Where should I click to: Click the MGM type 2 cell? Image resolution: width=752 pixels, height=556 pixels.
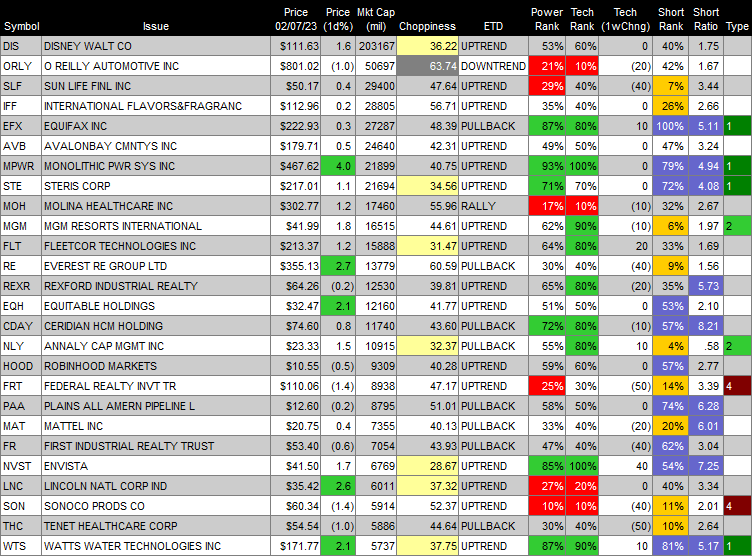point(738,226)
